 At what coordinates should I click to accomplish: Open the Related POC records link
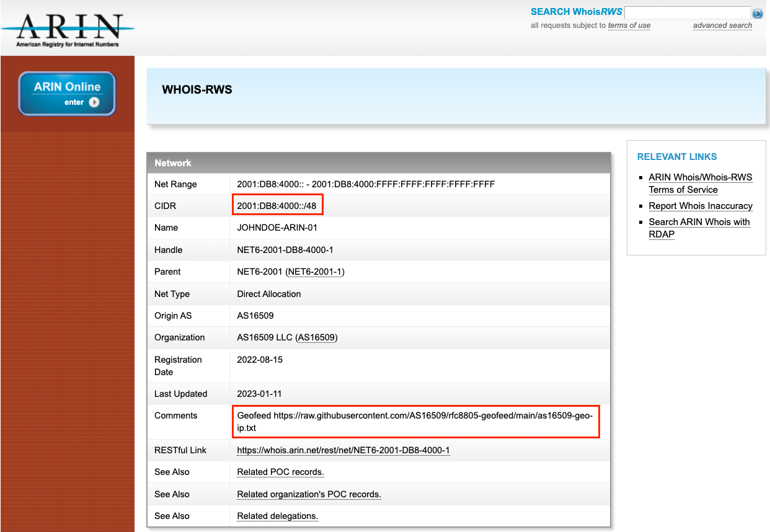[x=280, y=472]
